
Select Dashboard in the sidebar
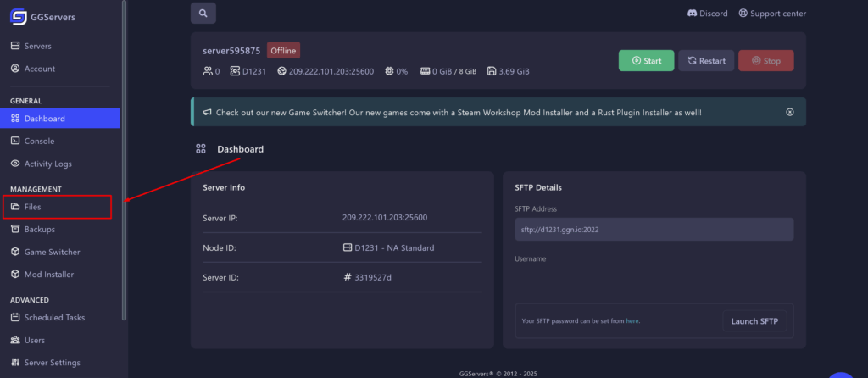pyautogui.click(x=44, y=119)
